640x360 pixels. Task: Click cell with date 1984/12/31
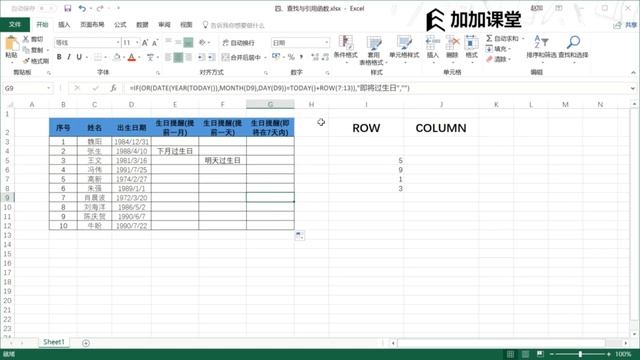pyautogui.click(x=131, y=142)
